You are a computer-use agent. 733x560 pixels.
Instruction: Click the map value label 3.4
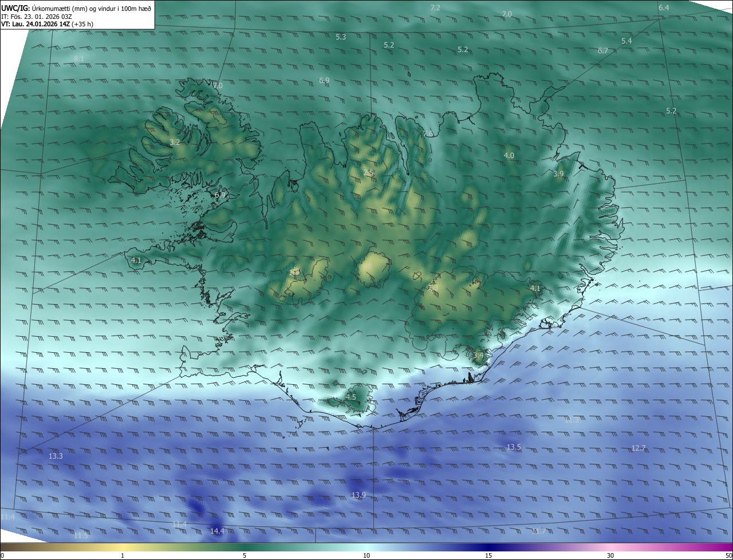coord(478,356)
